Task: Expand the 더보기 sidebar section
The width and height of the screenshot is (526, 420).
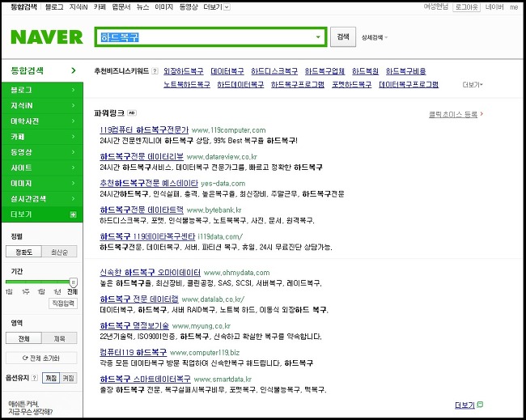Action: 42,214
